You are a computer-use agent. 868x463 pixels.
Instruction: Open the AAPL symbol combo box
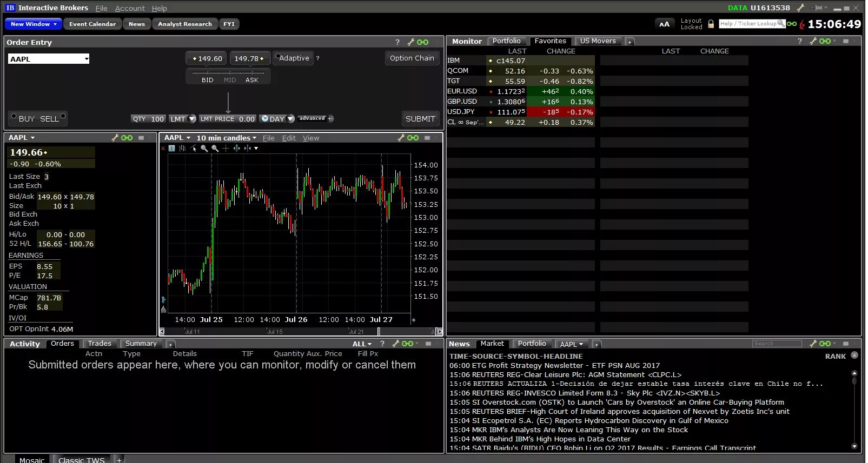click(x=49, y=59)
